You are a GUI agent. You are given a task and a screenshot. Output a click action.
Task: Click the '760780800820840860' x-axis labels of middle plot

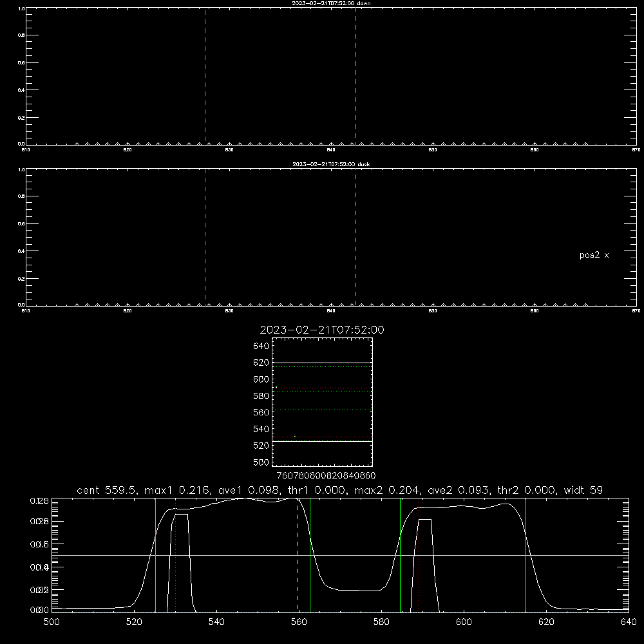click(x=326, y=476)
